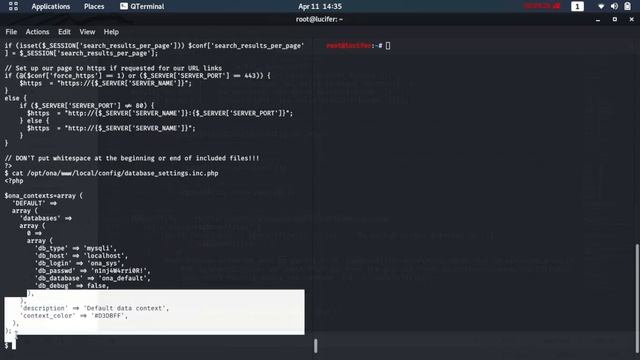640x360 pixels.
Task: Open the Apr 11 14:35 clock
Action: point(320,7)
